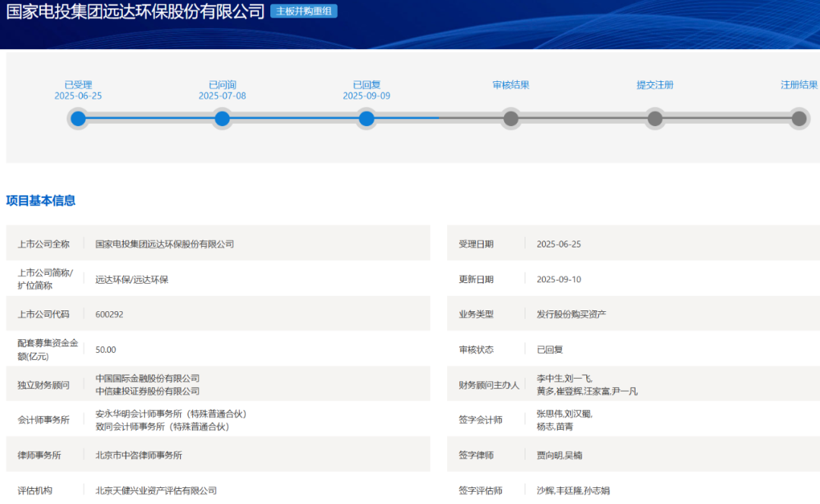Click 中国国际金融股份有限公司 financial advisor entry

[x=147, y=378]
